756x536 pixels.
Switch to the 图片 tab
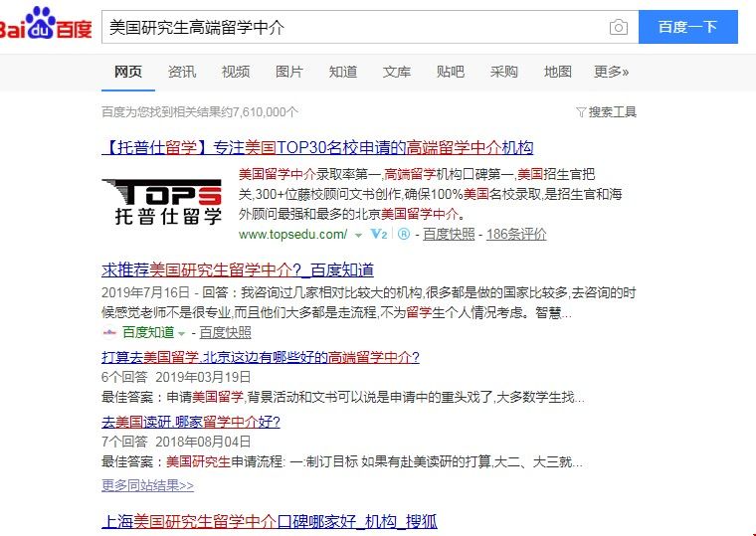tap(288, 72)
